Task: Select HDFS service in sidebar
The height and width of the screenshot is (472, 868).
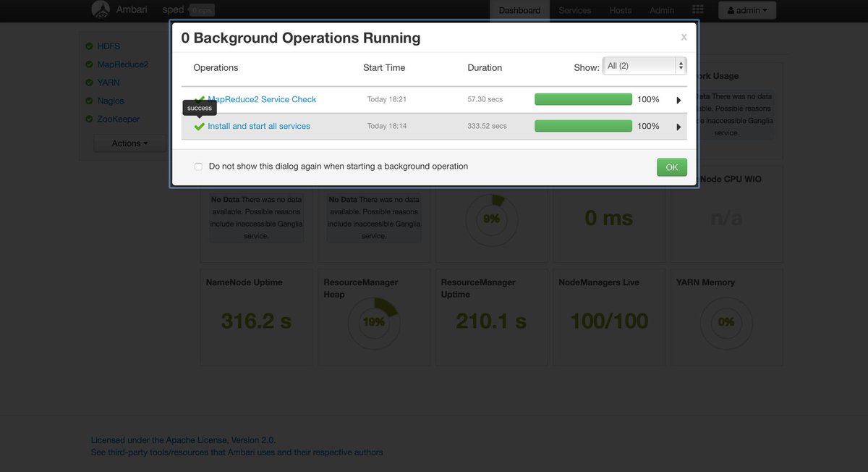Action: [x=109, y=46]
